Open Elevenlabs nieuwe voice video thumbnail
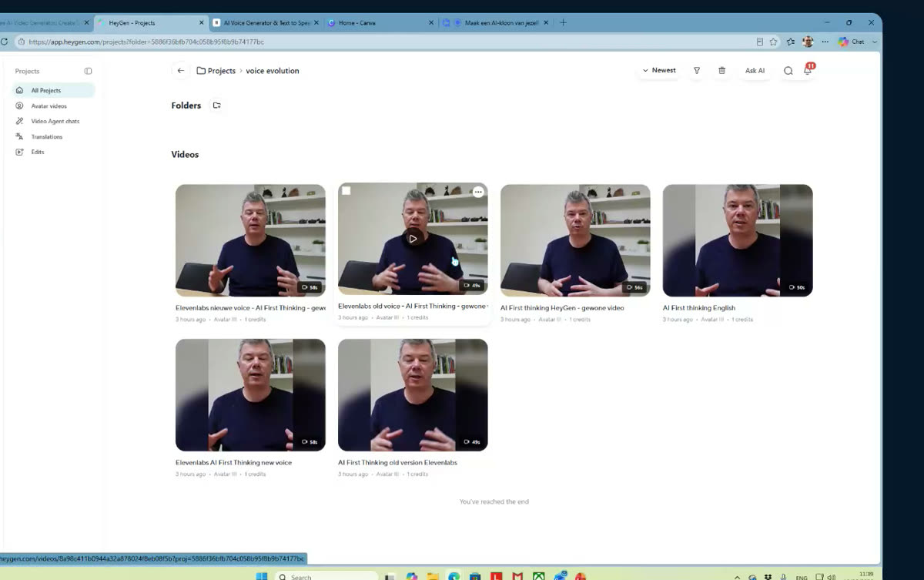The height and width of the screenshot is (580, 924). 250,240
